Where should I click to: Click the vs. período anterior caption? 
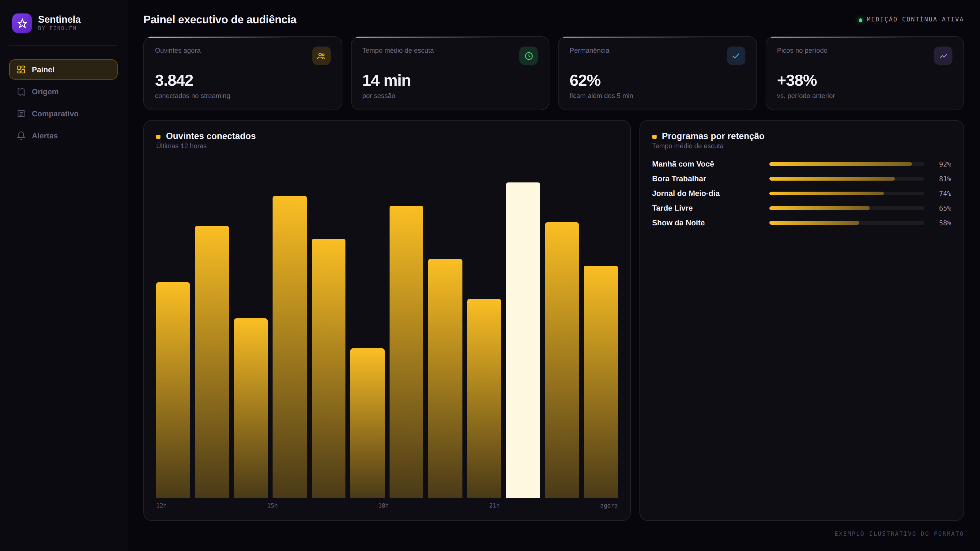coord(806,96)
